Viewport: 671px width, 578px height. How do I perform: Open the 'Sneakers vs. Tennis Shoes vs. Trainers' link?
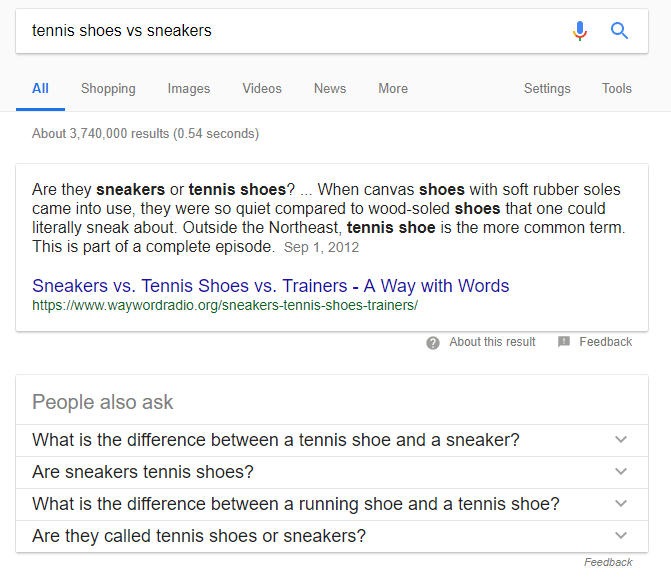coord(271,286)
